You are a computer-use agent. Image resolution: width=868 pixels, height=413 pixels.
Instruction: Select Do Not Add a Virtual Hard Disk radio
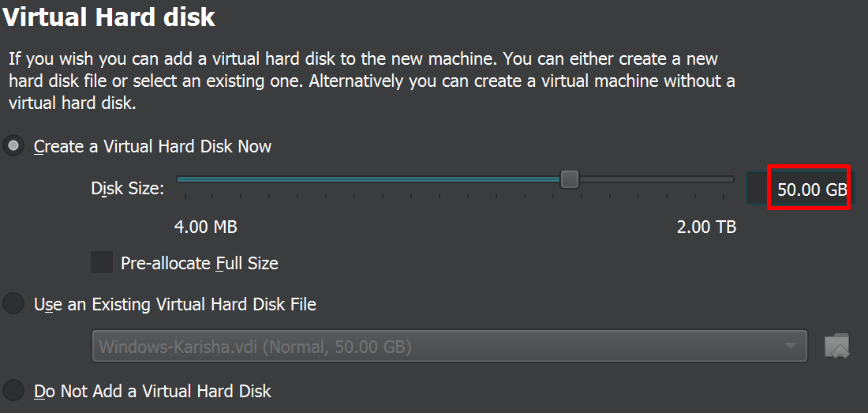pyautogui.click(x=13, y=391)
